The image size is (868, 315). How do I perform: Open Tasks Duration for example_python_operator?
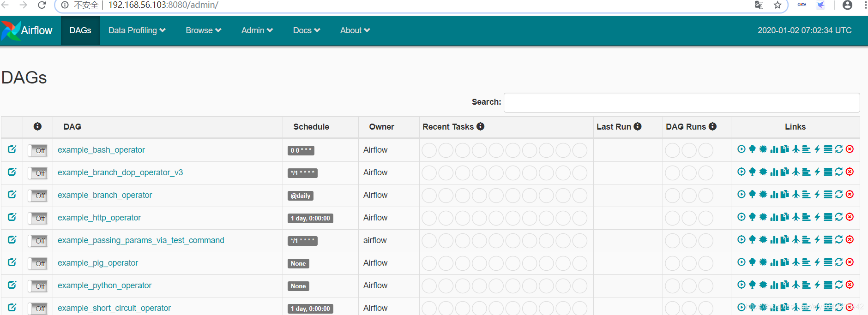774,285
